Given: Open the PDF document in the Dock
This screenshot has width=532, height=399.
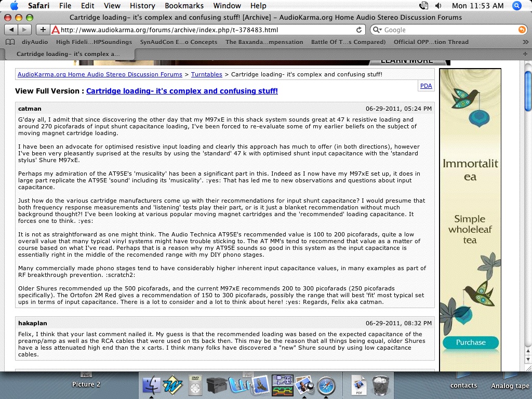Looking at the screenshot, I should (x=359, y=385).
